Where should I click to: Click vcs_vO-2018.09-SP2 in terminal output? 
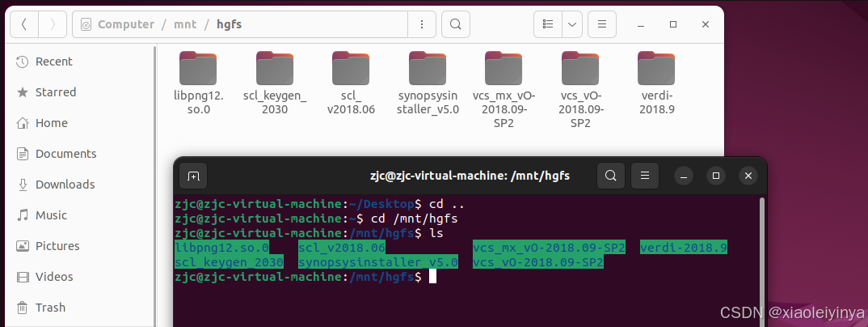(538, 262)
